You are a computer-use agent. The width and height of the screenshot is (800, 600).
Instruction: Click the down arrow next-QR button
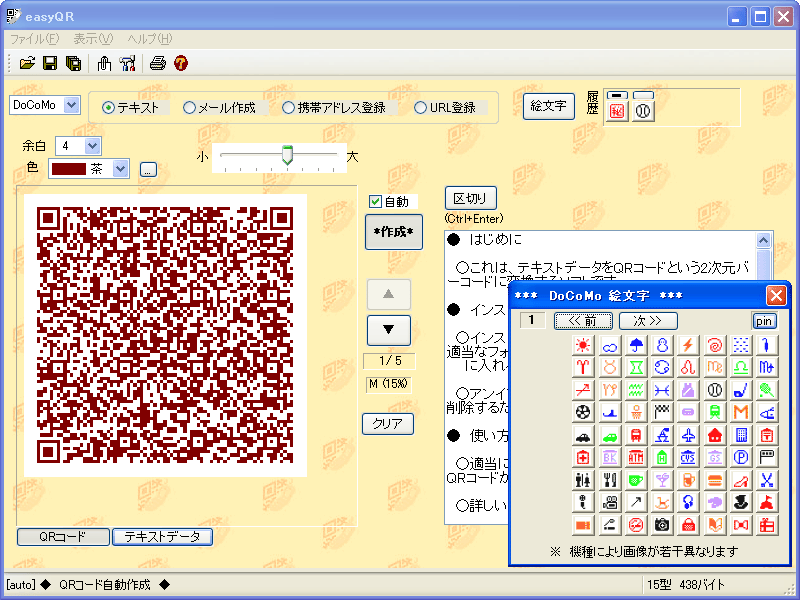(388, 330)
